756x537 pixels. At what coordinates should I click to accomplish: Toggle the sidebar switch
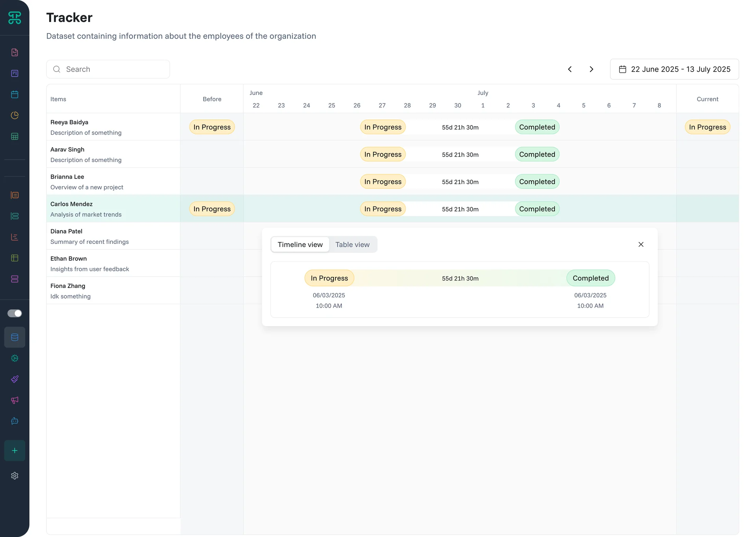(15, 313)
